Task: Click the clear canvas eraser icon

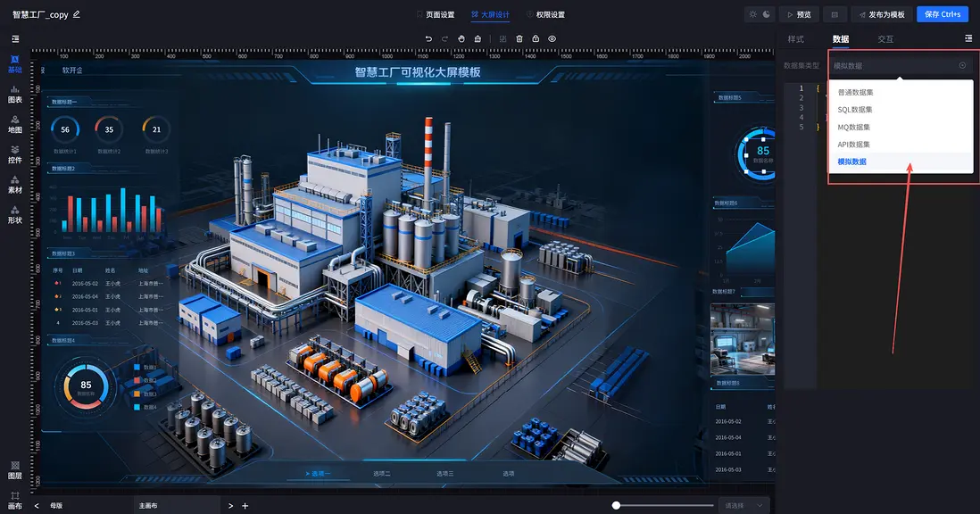Action: [478, 38]
